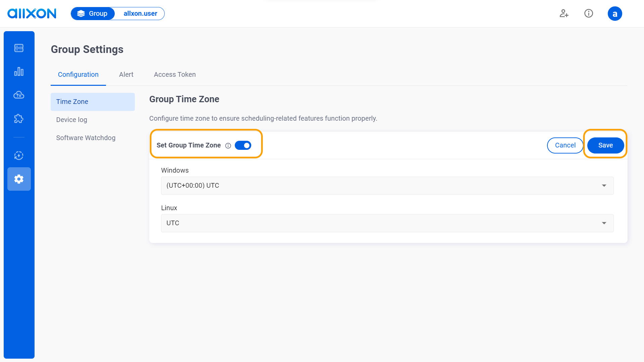Save the group time zone settings

click(x=605, y=145)
